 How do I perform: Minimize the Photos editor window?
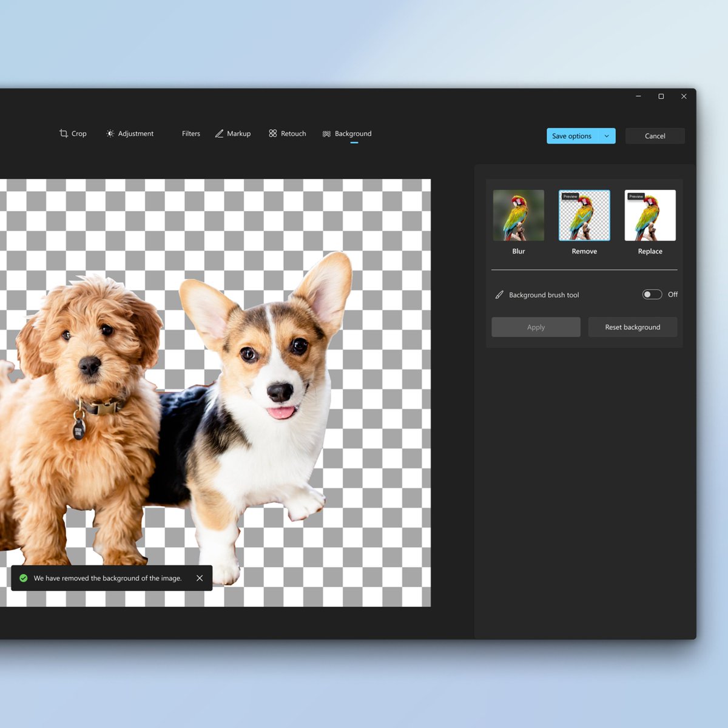[x=638, y=96]
